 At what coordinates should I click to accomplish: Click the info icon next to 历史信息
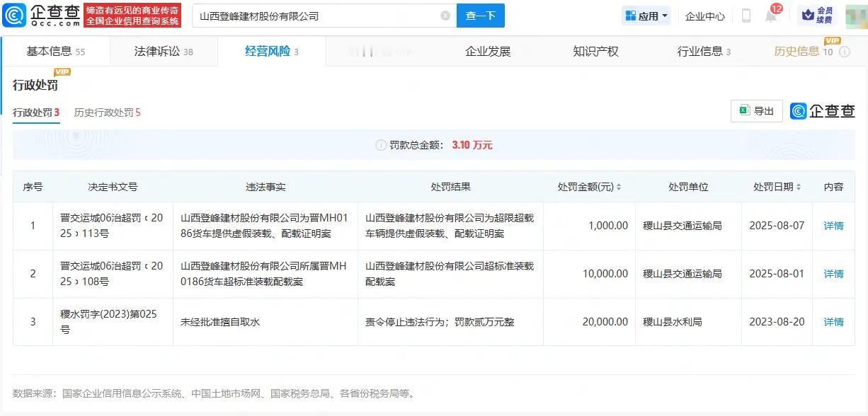[x=845, y=52]
